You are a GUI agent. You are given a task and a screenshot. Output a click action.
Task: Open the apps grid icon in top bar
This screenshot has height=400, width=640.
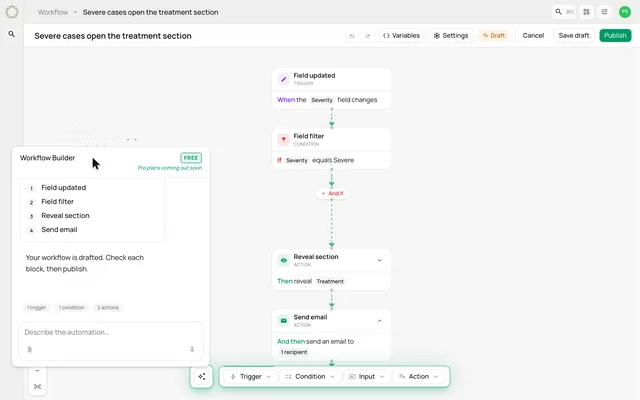pyautogui.click(x=587, y=12)
